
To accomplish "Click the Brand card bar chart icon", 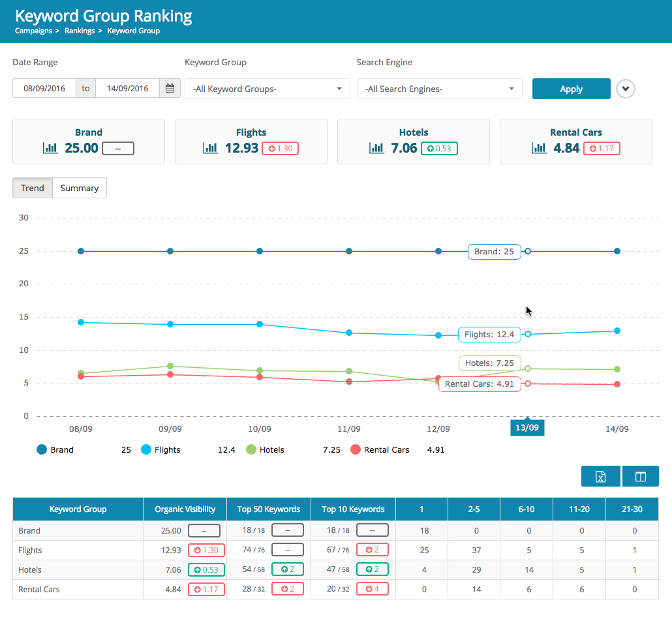I will [x=50, y=148].
